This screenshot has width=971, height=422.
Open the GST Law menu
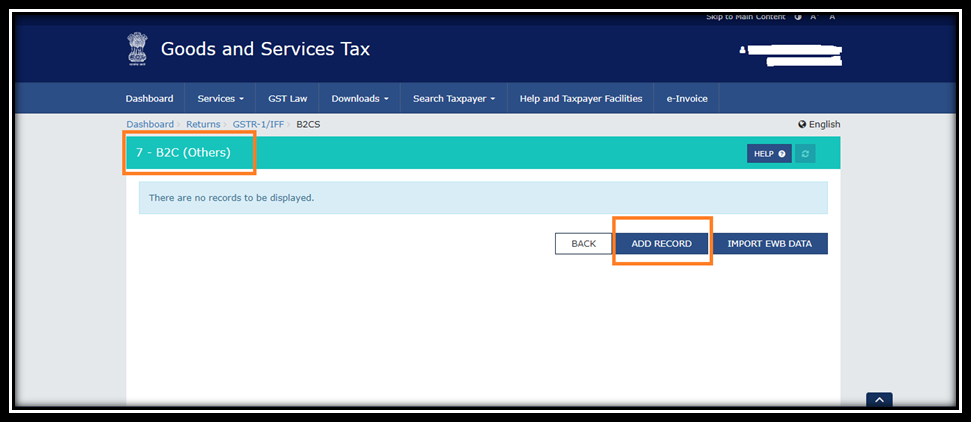[287, 99]
